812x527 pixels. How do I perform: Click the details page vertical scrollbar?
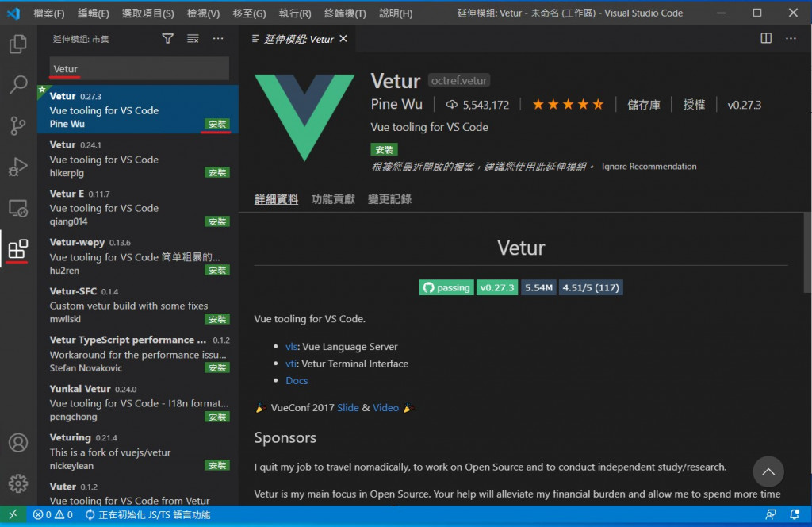coord(807,253)
